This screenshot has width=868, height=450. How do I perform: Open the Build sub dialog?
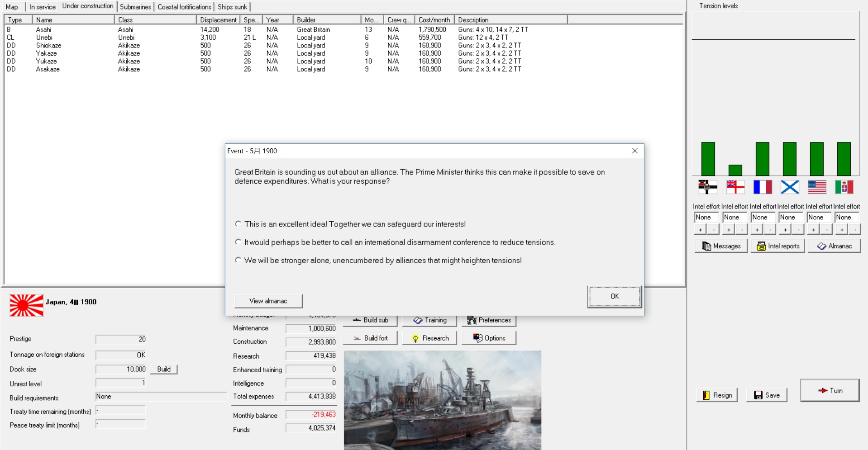click(x=370, y=320)
